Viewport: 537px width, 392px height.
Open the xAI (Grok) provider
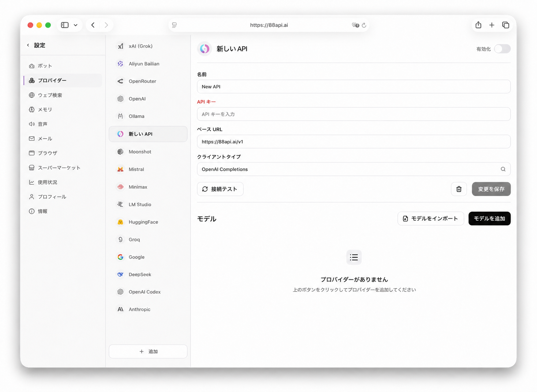click(148, 46)
